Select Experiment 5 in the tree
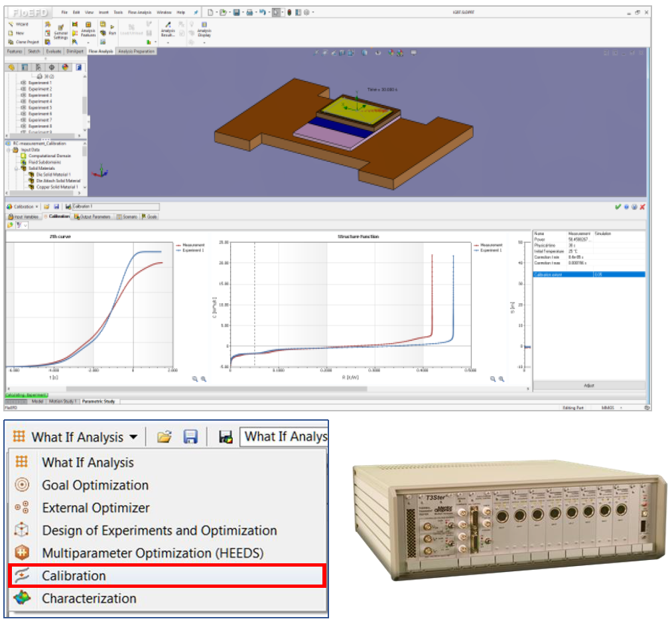This screenshot has width=672, height=625. point(40,107)
